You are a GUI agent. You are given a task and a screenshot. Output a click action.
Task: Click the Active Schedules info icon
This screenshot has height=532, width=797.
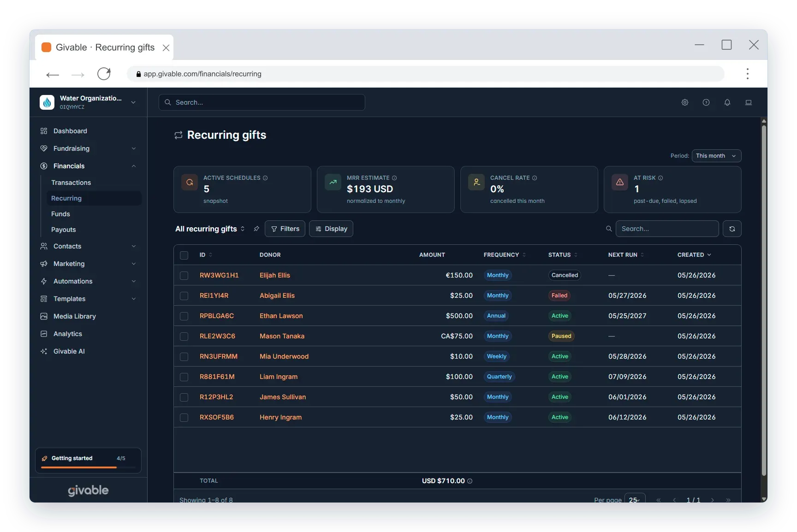pos(265,178)
